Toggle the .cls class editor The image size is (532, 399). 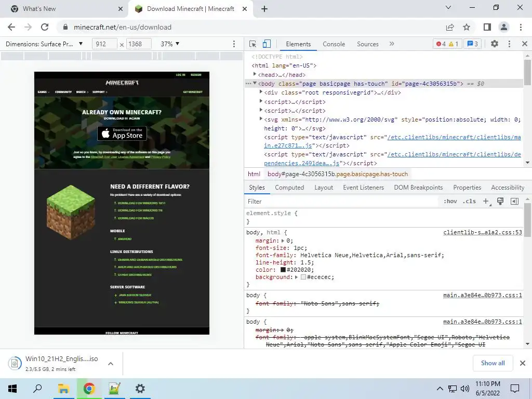tap(470, 201)
